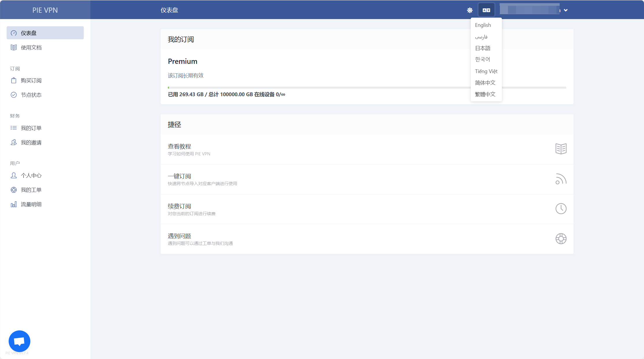Click the lifebuoy icon for 遇到问题

(x=561, y=239)
